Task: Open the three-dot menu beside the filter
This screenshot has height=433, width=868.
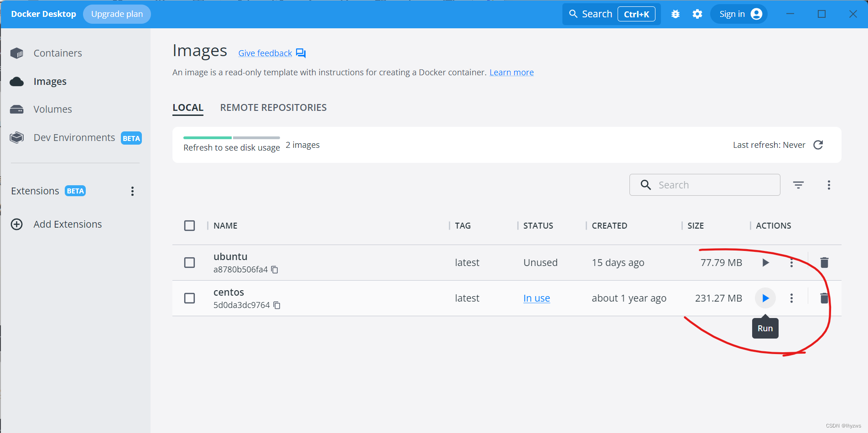Action: click(829, 185)
